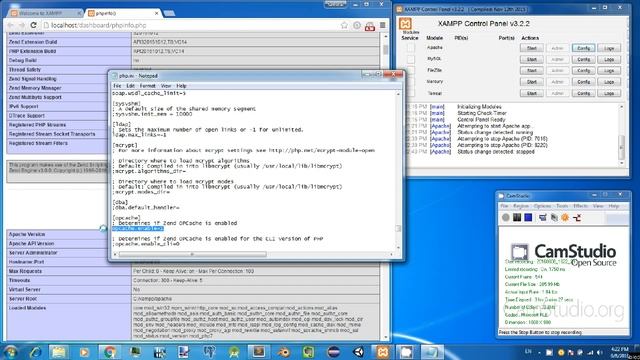
Task: Toggle the Mercury service checkbox in XAMPP
Action: (410, 82)
